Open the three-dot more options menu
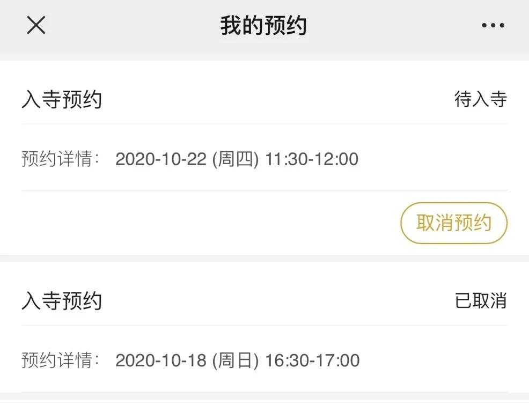The height and width of the screenshot is (420, 529). (x=493, y=25)
